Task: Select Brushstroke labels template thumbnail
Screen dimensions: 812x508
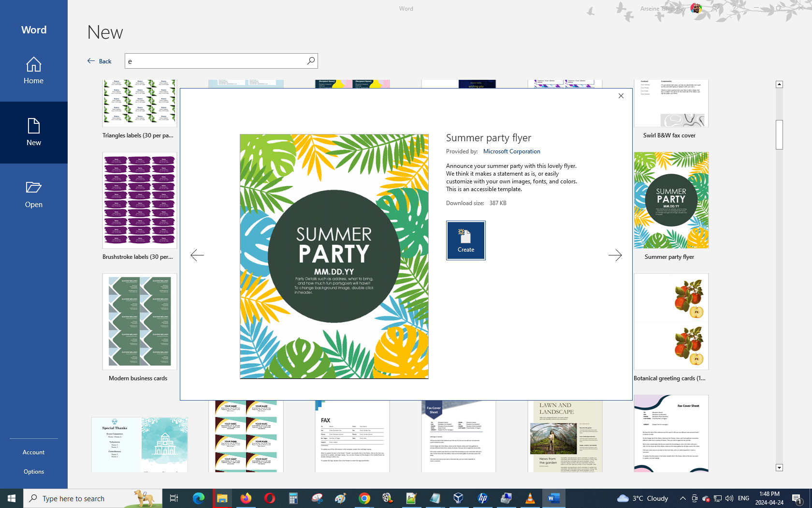Action: [x=140, y=200]
